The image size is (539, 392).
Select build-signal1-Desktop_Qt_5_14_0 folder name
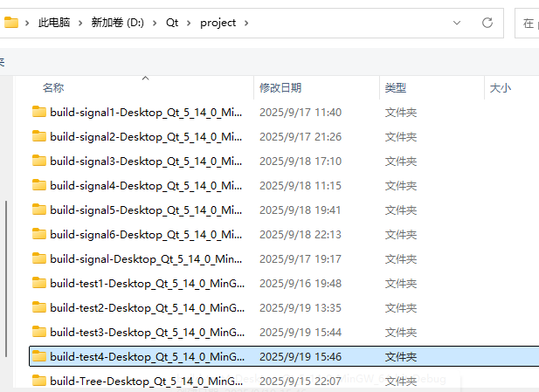coord(146,113)
